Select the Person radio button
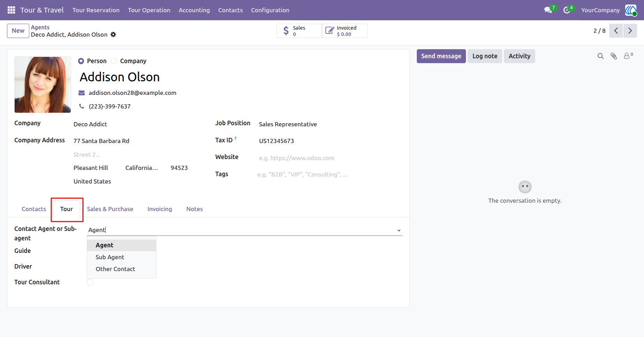The image size is (644, 337). [x=81, y=61]
